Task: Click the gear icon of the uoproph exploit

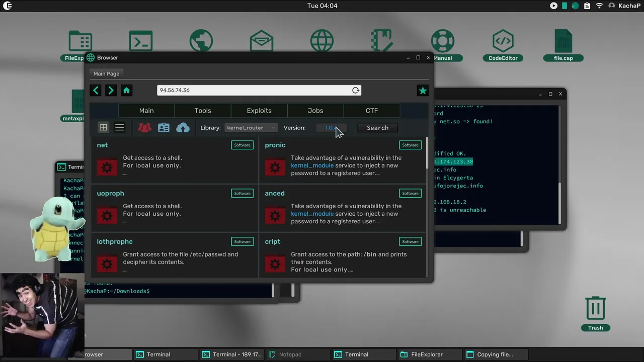Action: click(107, 216)
